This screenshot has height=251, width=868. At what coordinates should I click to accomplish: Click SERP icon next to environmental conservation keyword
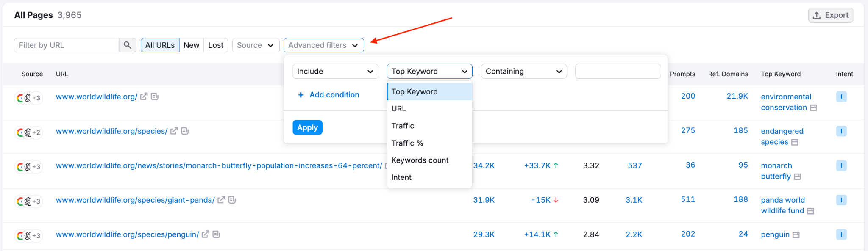(813, 108)
